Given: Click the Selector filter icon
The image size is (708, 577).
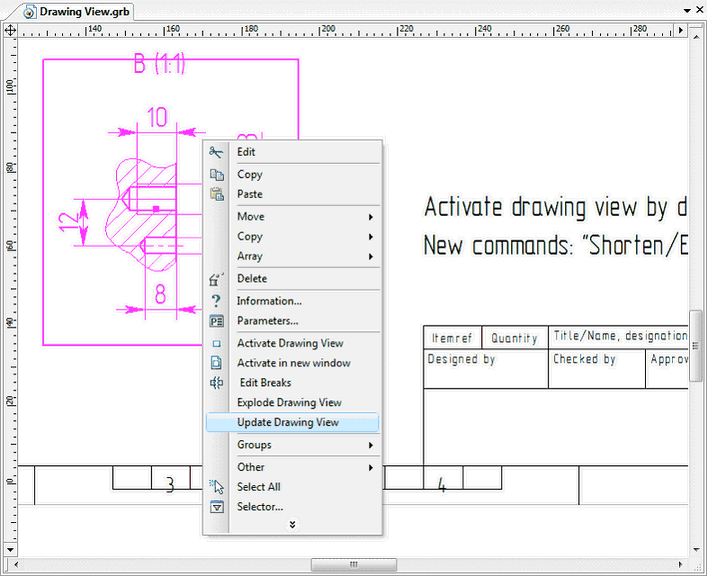Looking at the screenshot, I should (x=216, y=507).
